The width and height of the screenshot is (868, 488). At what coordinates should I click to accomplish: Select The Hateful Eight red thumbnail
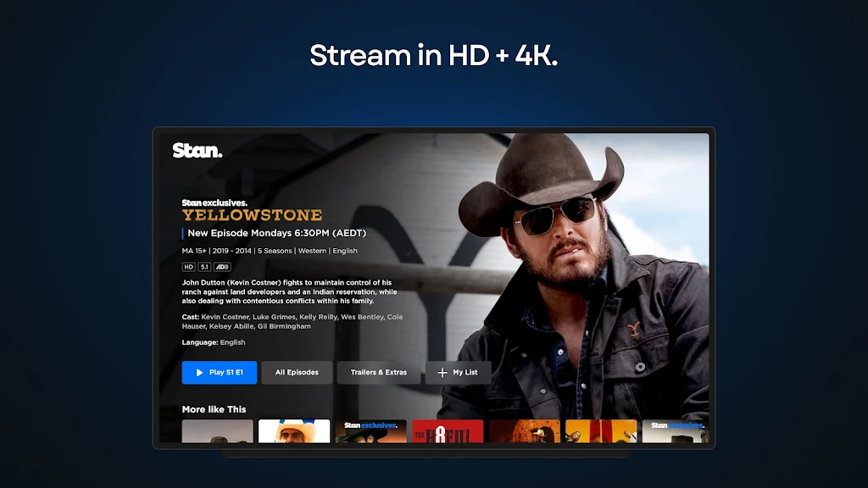448,431
